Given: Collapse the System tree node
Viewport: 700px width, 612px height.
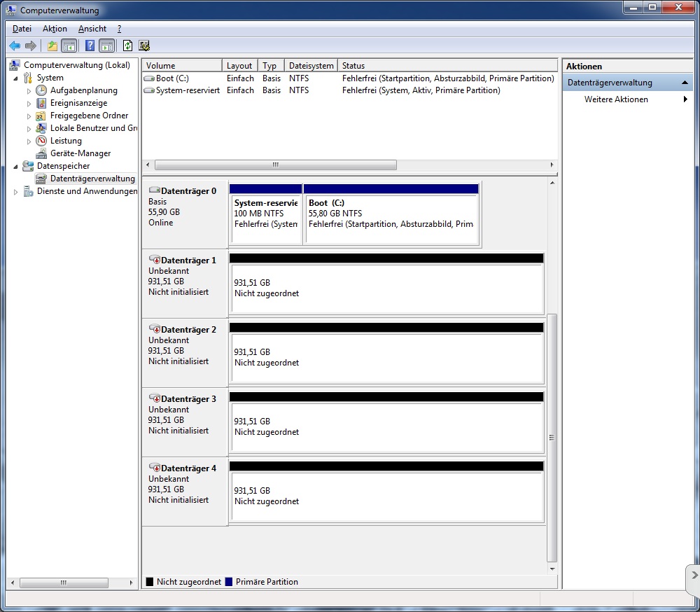Looking at the screenshot, I should (15, 78).
